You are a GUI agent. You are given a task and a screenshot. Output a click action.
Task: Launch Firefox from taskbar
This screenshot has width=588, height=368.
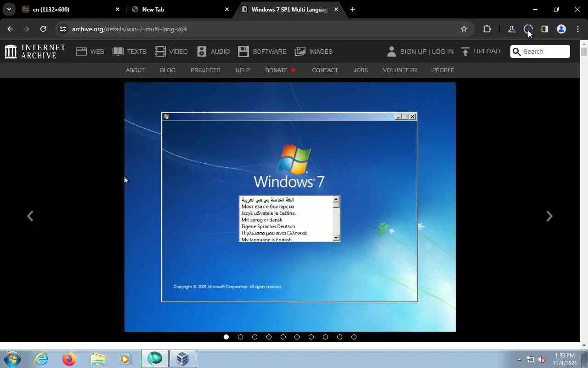[x=69, y=359]
